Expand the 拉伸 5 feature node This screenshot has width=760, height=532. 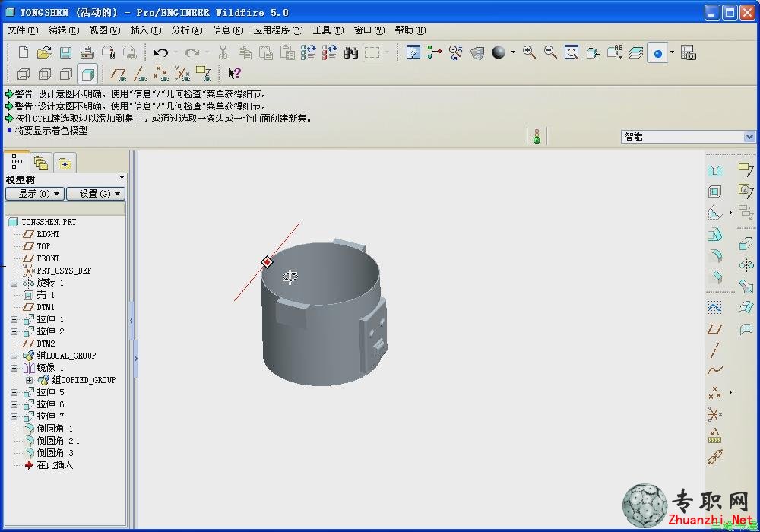click(x=14, y=392)
